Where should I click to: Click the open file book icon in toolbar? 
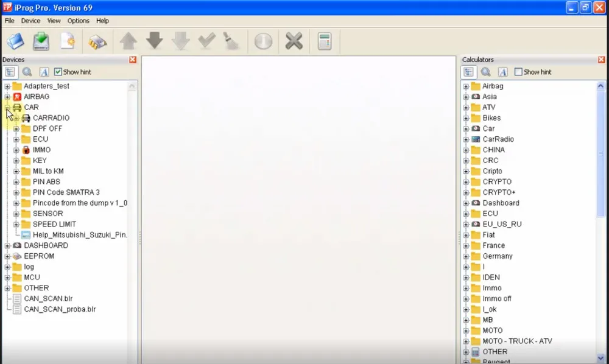[x=16, y=41]
